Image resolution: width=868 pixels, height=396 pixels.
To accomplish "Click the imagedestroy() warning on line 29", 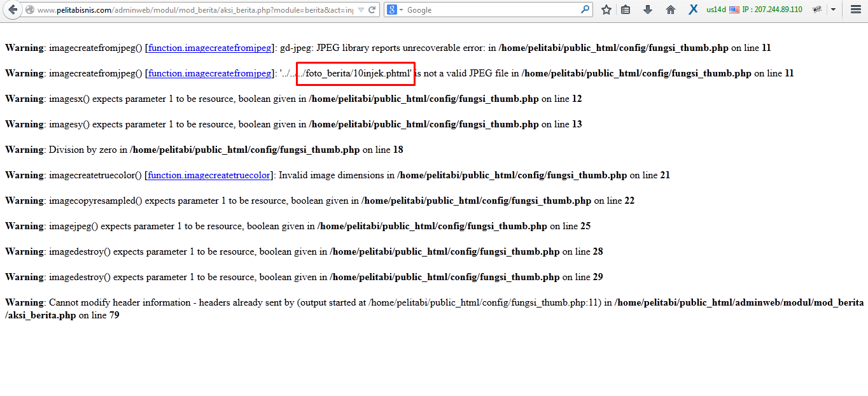I will click(x=304, y=277).
